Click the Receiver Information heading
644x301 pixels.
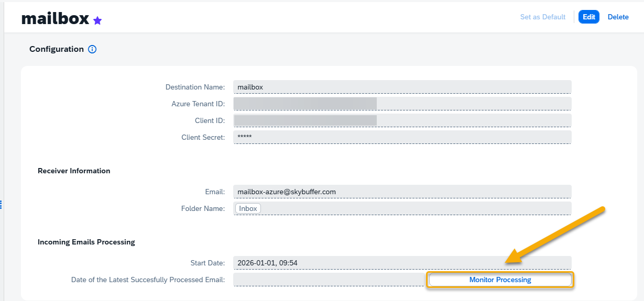74,171
